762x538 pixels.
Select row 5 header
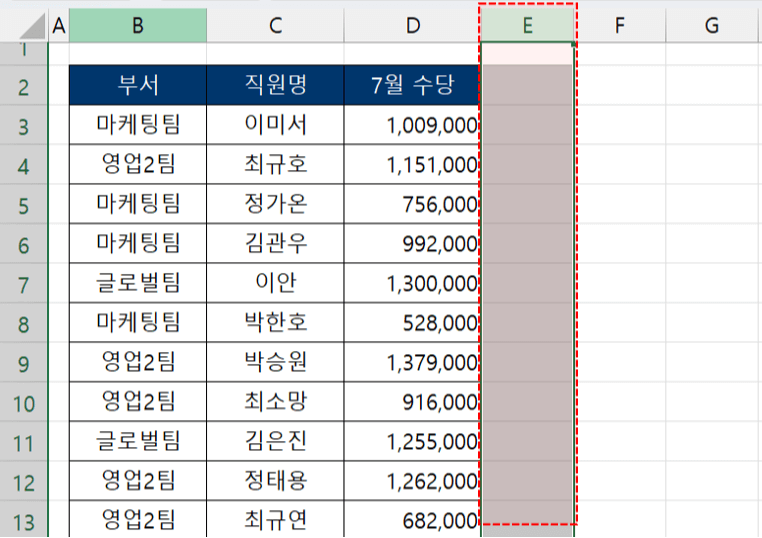[x=23, y=204]
